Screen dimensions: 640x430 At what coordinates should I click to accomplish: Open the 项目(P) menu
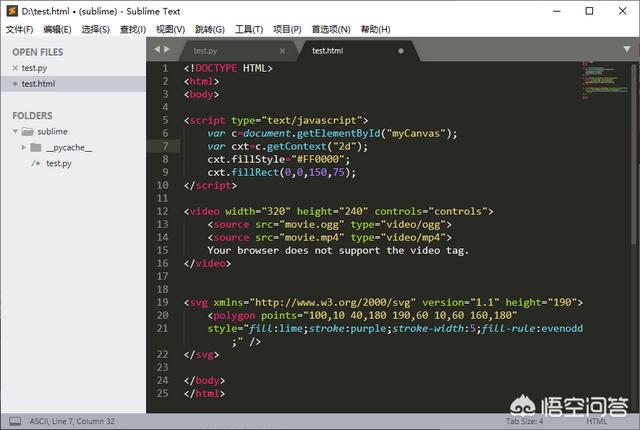287,29
